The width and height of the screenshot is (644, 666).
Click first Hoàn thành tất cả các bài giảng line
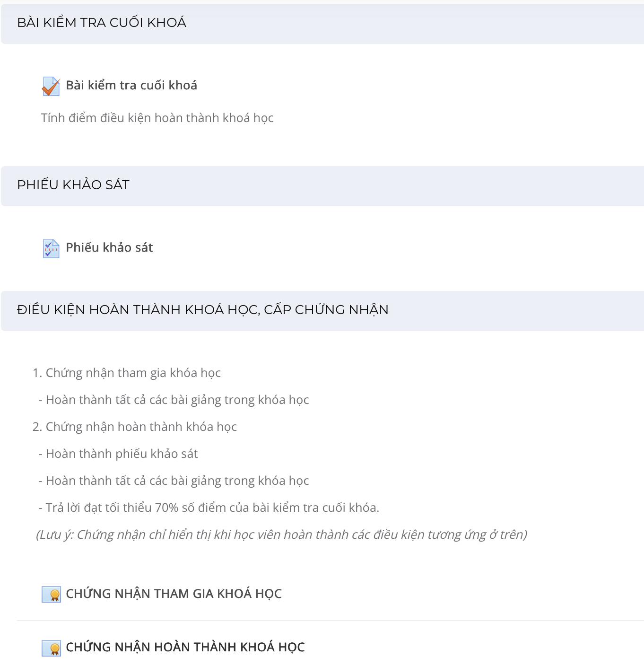point(174,400)
